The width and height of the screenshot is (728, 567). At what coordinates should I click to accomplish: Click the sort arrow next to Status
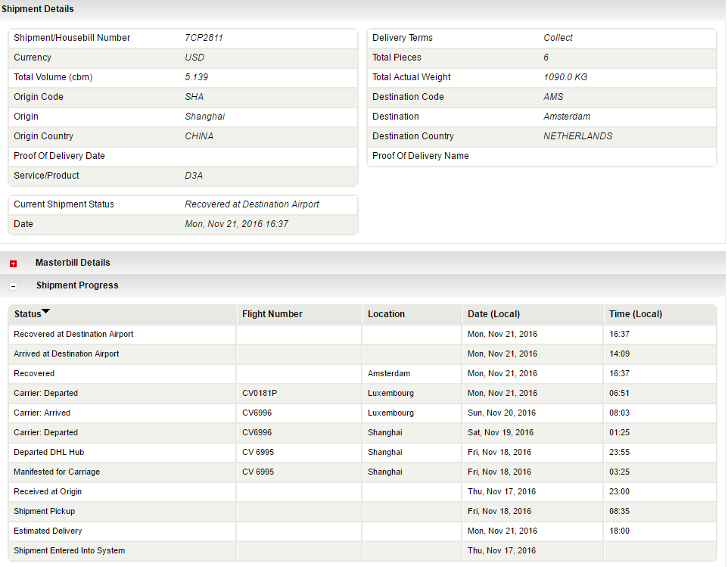pos(46,312)
